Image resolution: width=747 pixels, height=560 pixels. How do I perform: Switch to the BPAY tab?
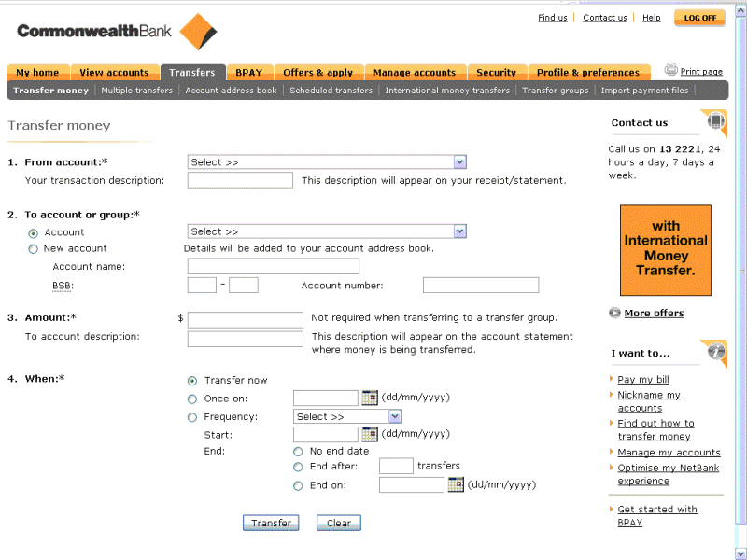(x=248, y=73)
